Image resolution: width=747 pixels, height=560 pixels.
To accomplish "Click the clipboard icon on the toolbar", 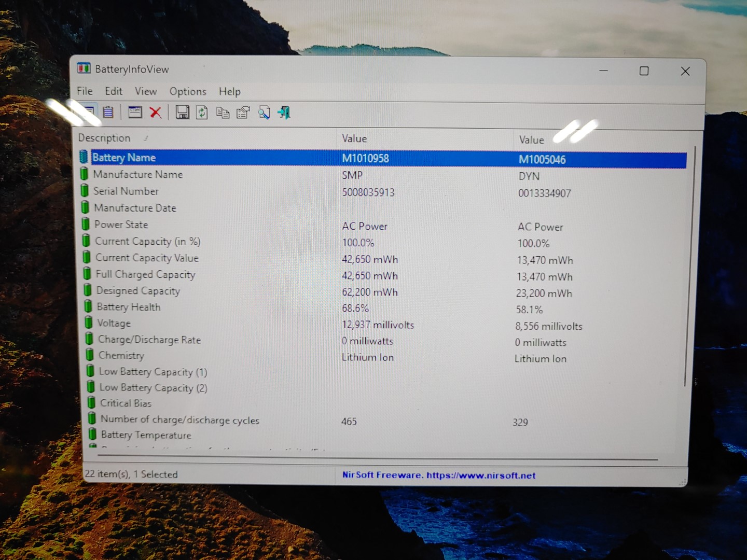I will tap(108, 112).
